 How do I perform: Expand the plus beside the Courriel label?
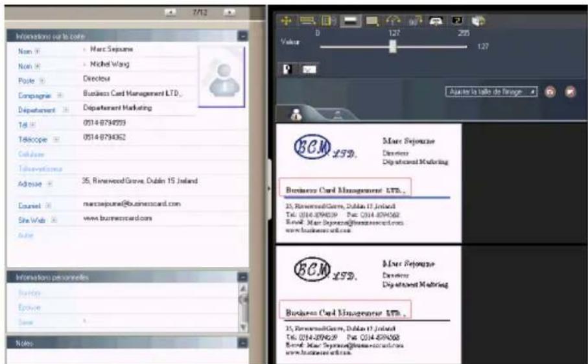click(x=49, y=205)
